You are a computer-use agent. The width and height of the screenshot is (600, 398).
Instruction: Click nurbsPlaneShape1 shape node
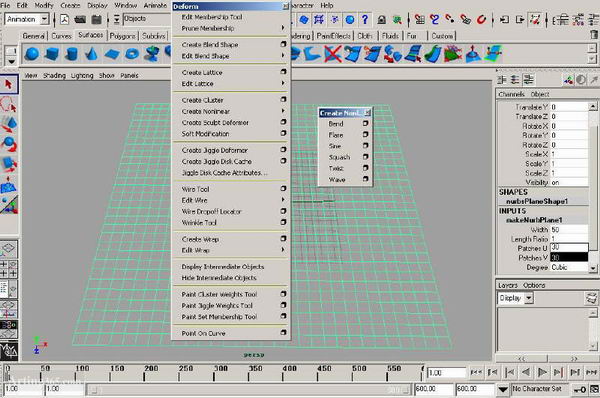(x=537, y=201)
